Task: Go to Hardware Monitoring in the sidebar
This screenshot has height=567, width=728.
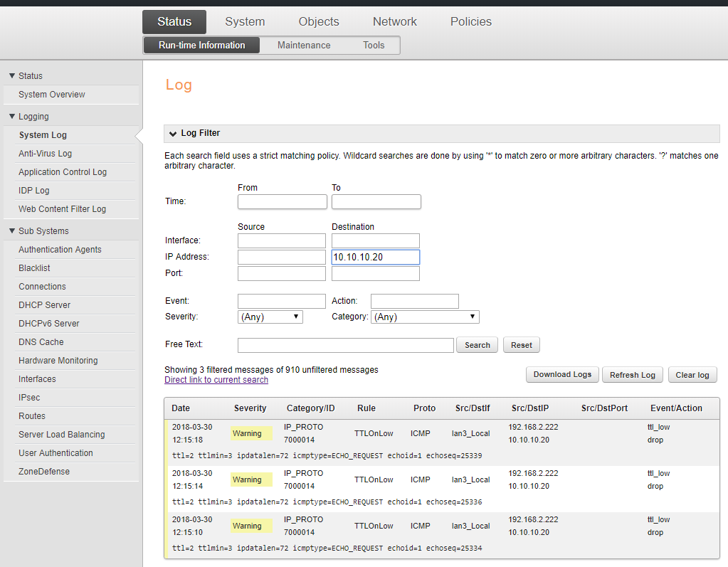Action: pyautogui.click(x=58, y=361)
